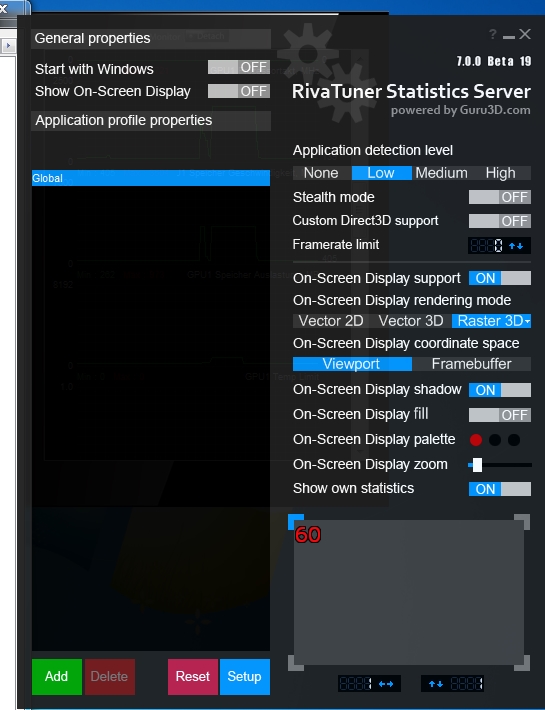Pick the third OSD palette color
The width and height of the screenshot is (545, 710).
point(514,440)
